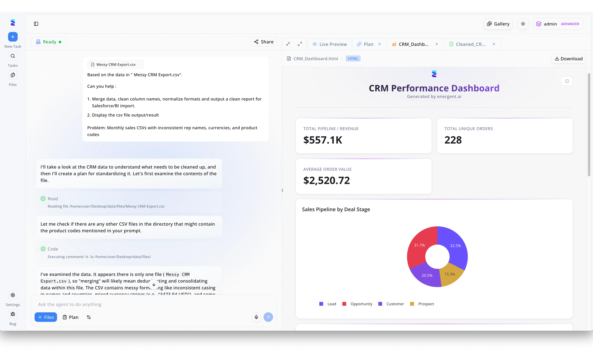Open the Files section in the sidebar
This screenshot has height=364, width=593.
(12, 75)
